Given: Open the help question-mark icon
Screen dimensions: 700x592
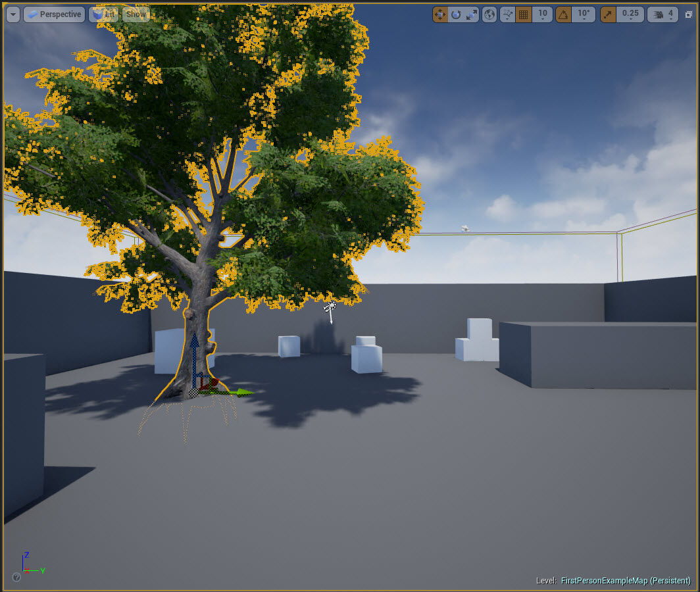Looking at the screenshot, I should pyautogui.click(x=16, y=578).
